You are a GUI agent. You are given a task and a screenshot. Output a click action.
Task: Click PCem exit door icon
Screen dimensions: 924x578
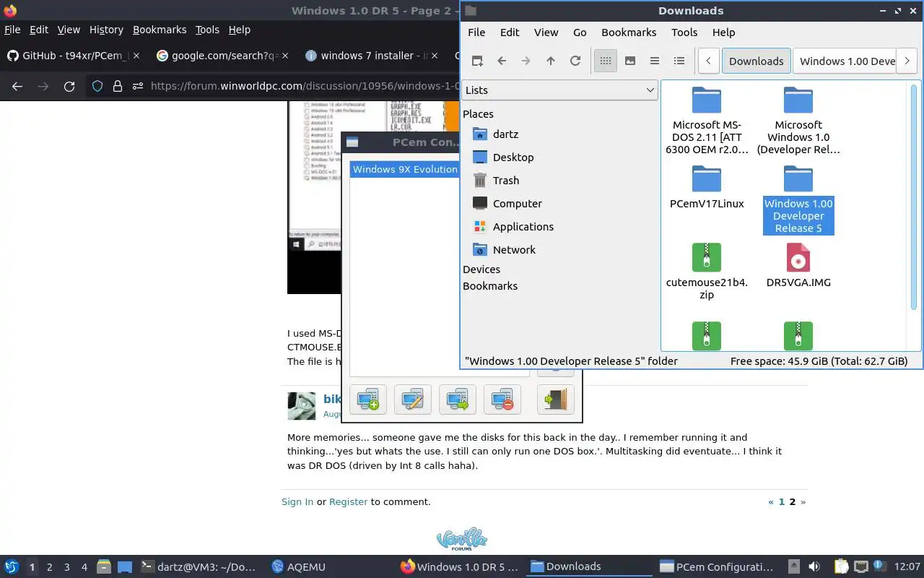pyautogui.click(x=556, y=400)
